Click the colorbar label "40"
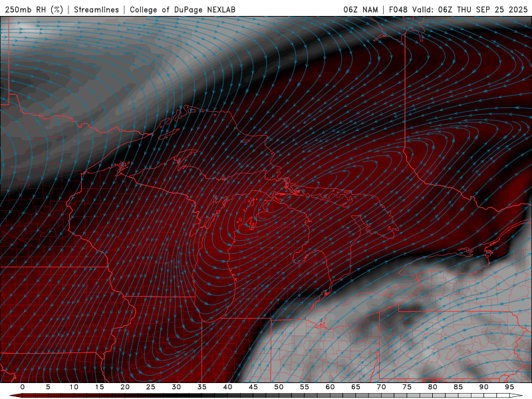The width and height of the screenshot is (532, 399). pyautogui.click(x=227, y=387)
